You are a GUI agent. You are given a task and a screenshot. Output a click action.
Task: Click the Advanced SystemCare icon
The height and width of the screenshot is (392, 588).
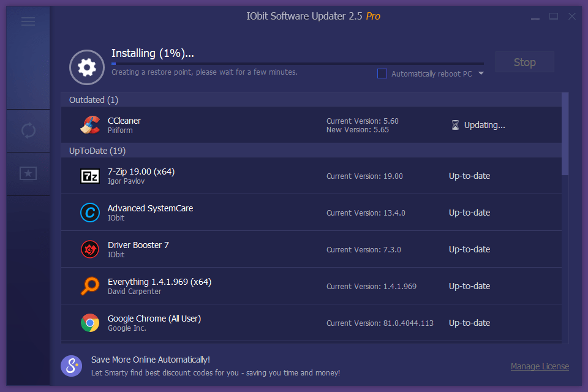89,213
